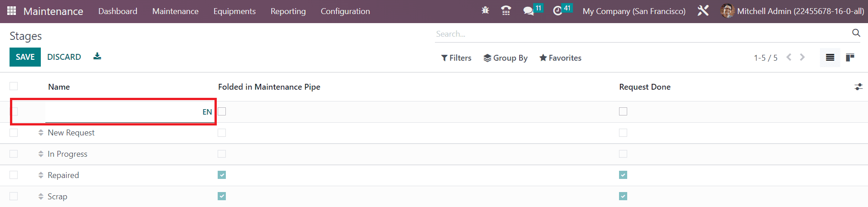The image size is (868, 207).
Task: Open the Filters dropdown
Action: point(456,58)
